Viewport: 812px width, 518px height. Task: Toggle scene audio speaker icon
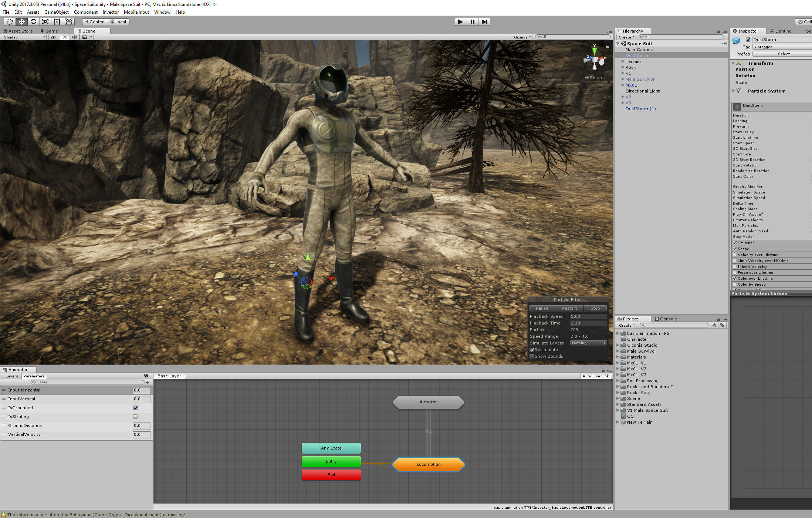click(x=74, y=37)
